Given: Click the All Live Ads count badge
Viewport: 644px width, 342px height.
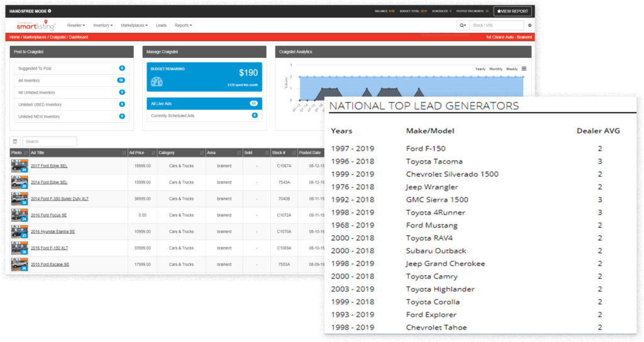Looking at the screenshot, I should point(254,104).
